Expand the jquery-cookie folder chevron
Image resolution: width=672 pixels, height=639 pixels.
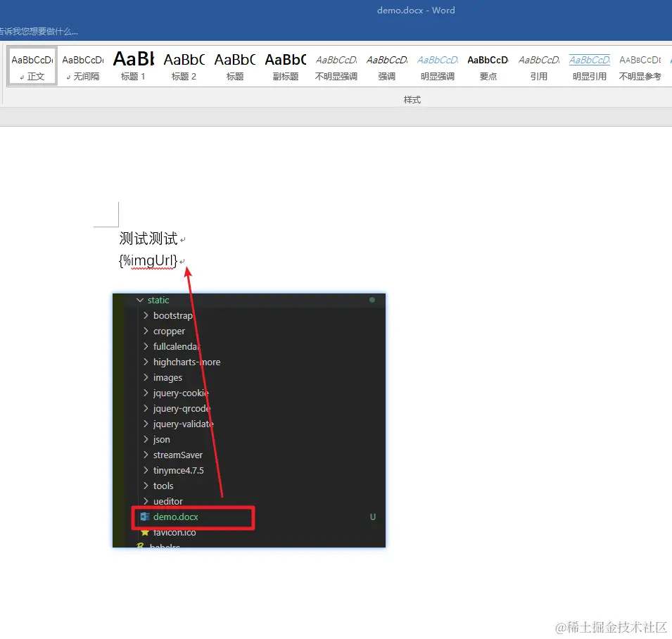tap(146, 393)
